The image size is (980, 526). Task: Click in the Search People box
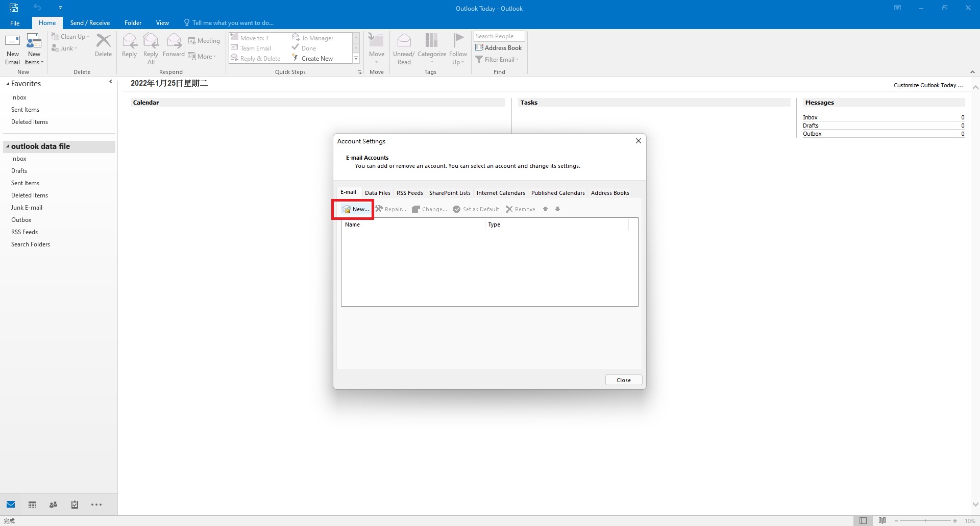(499, 36)
